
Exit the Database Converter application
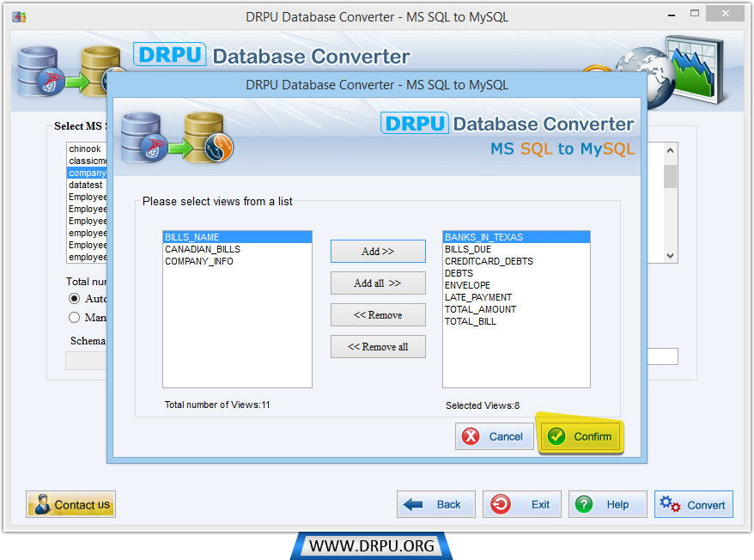522,504
